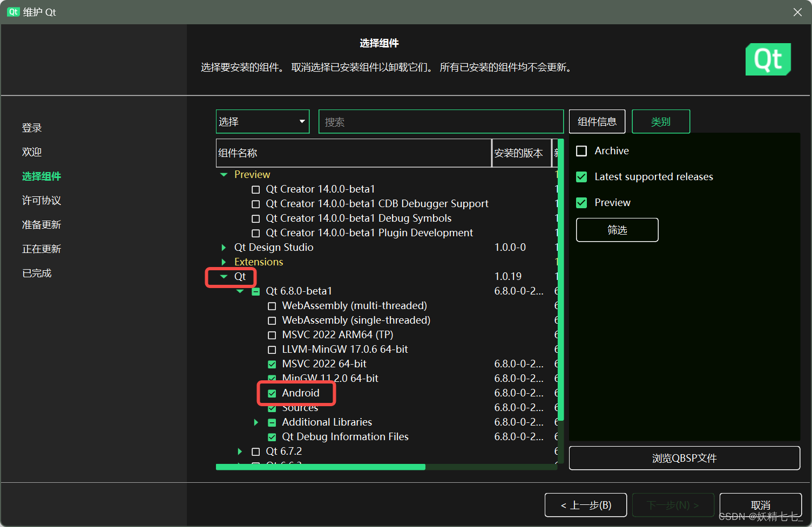Expand the Qt Design Studio node
The width and height of the screenshot is (812, 527).
[224, 248]
